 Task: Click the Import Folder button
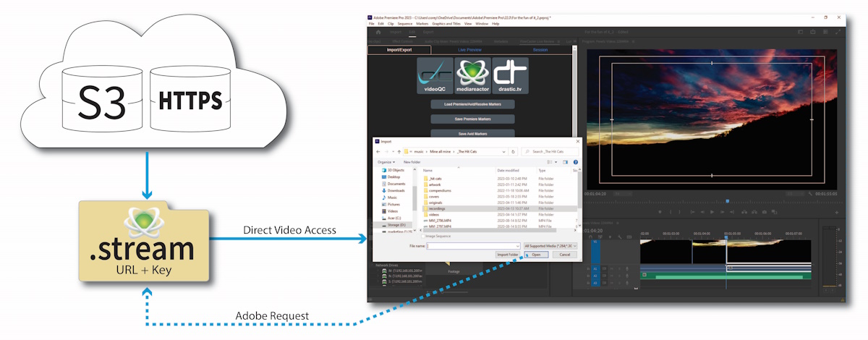[x=508, y=255]
